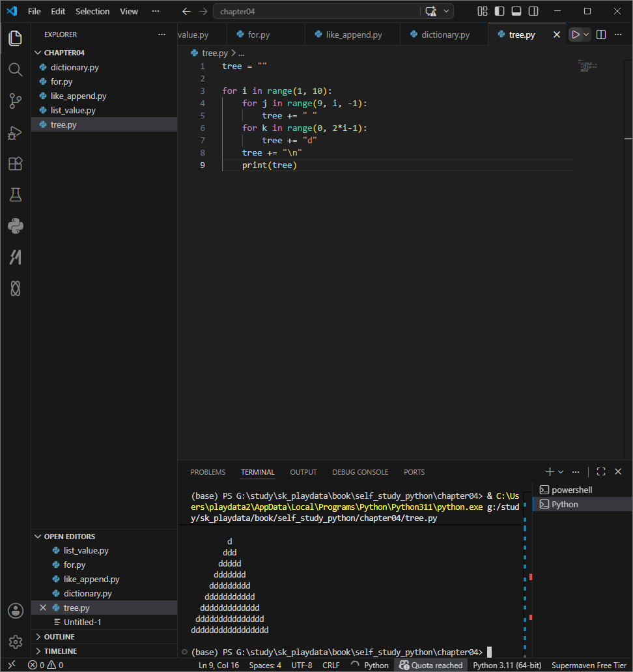Switch to the DEBUG CONSOLE panel tab

pos(360,472)
